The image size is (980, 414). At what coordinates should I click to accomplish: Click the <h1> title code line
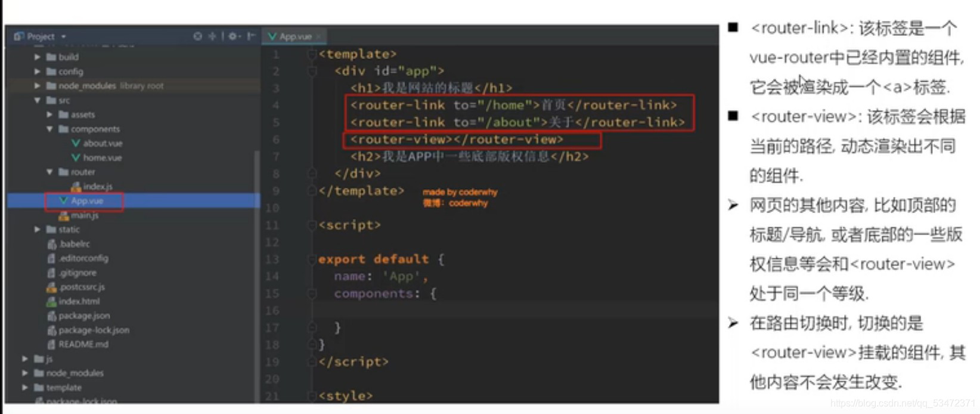[x=432, y=88]
